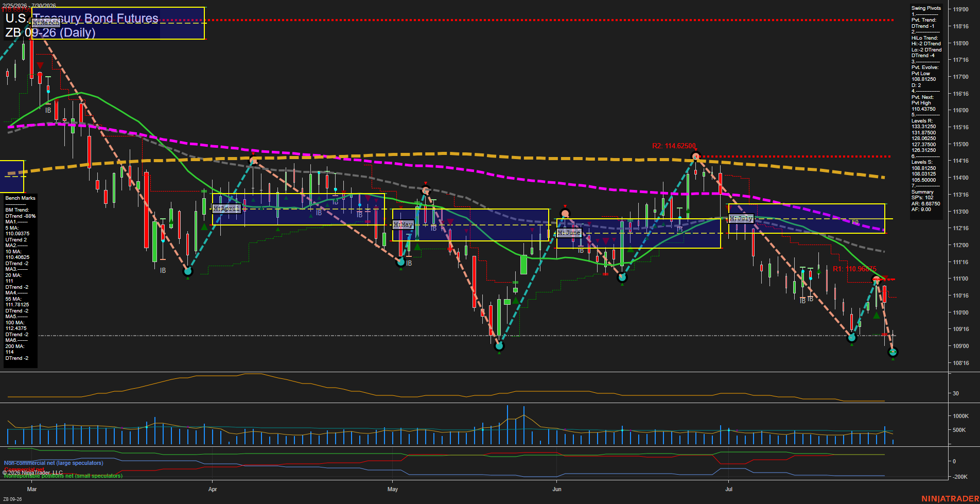
Task: Select the mid-June swing low pivot circle
Action: pyautogui.click(x=622, y=277)
